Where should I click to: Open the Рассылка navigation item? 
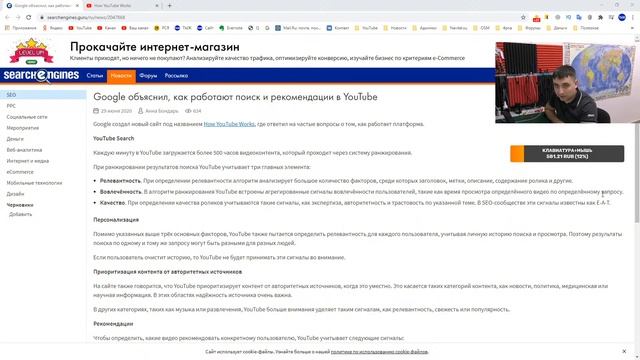(x=176, y=76)
